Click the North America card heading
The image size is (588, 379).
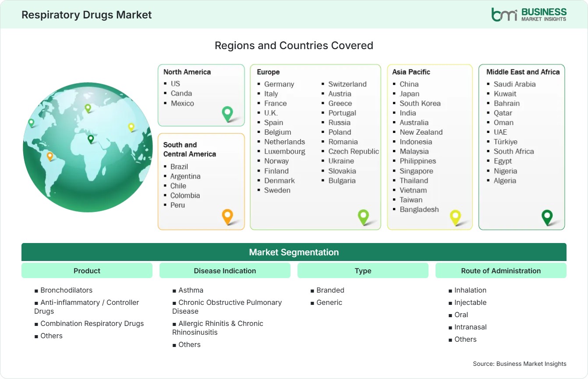point(187,72)
